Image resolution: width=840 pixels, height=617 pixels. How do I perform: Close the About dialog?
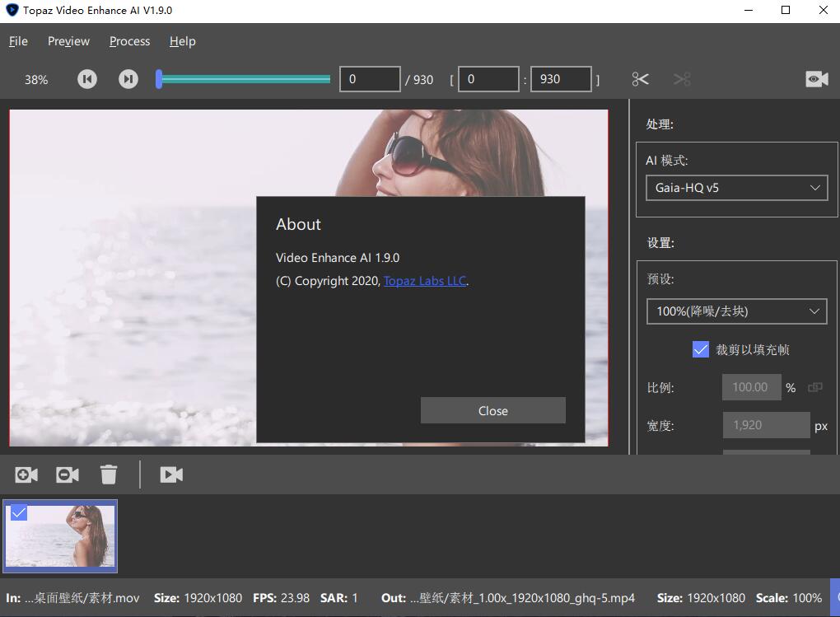pos(492,410)
